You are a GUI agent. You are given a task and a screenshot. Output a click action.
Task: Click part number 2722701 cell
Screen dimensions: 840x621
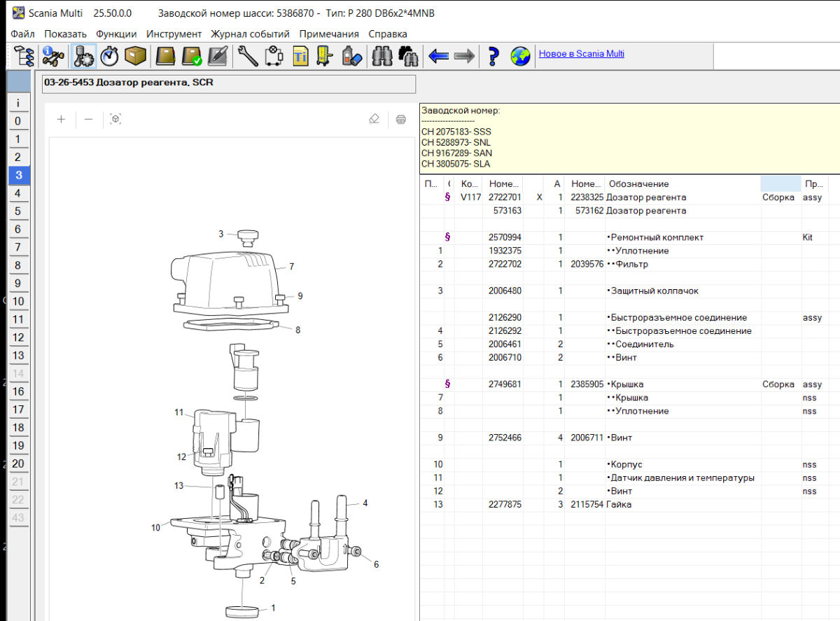505,197
